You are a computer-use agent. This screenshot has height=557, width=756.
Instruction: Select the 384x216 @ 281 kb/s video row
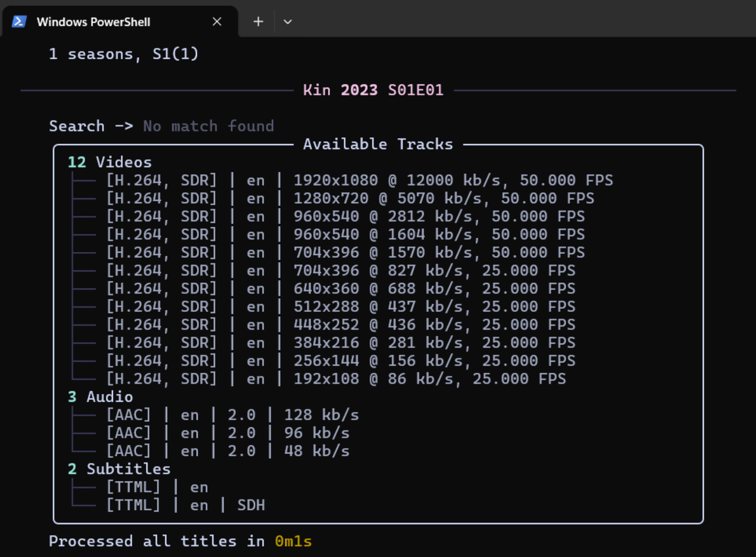[341, 343]
